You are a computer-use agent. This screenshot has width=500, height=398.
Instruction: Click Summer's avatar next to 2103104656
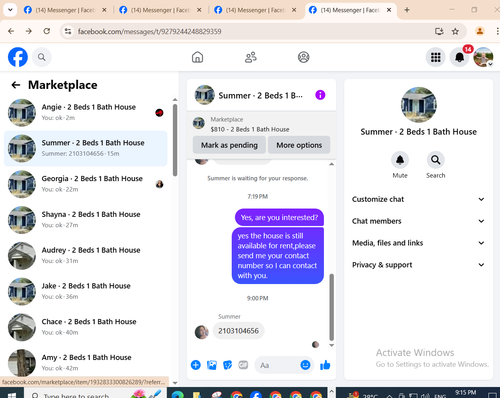pos(202,332)
